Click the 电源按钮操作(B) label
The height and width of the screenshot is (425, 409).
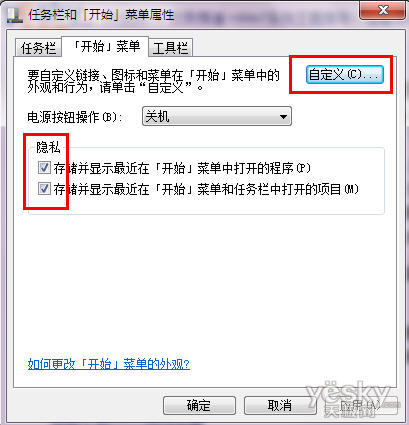[75, 117]
